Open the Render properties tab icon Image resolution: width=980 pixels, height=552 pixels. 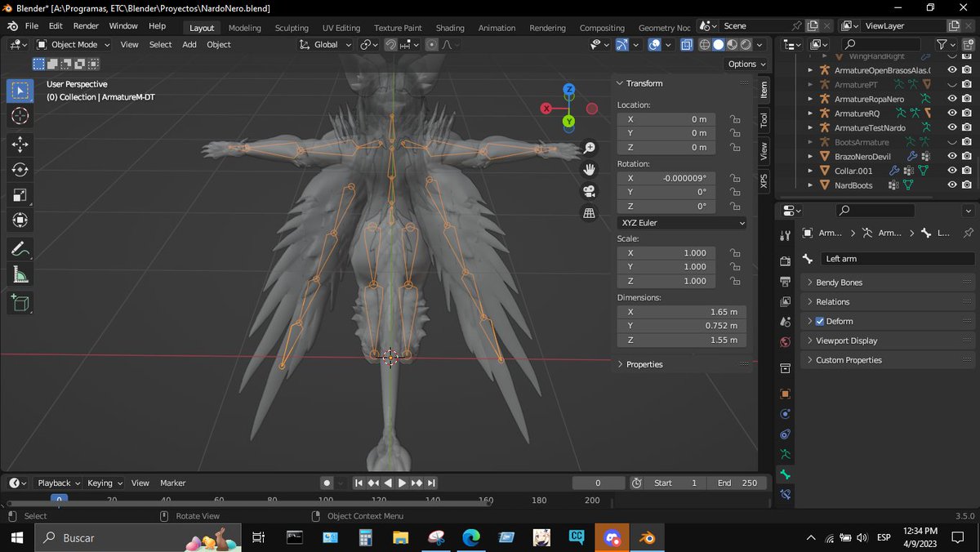pos(786,261)
